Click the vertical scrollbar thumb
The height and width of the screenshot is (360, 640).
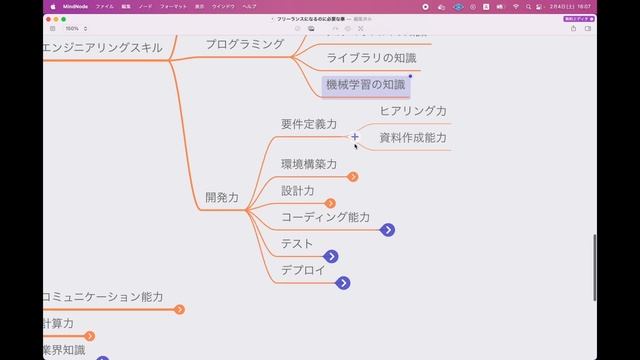(594, 267)
